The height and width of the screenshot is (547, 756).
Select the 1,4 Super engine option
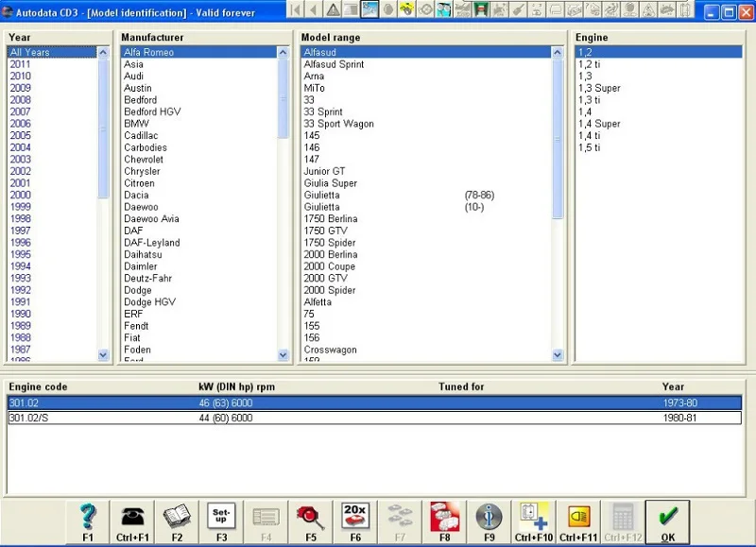pyautogui.click(x=599, y=124)
